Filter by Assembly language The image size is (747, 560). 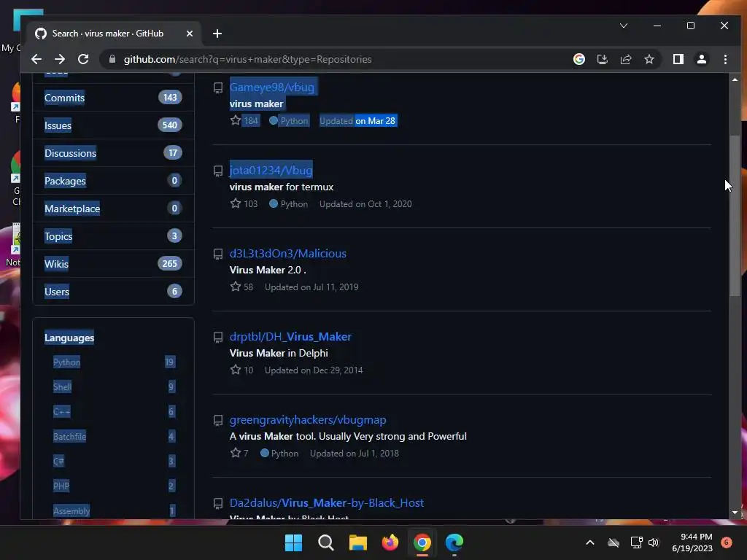[114, 510]
